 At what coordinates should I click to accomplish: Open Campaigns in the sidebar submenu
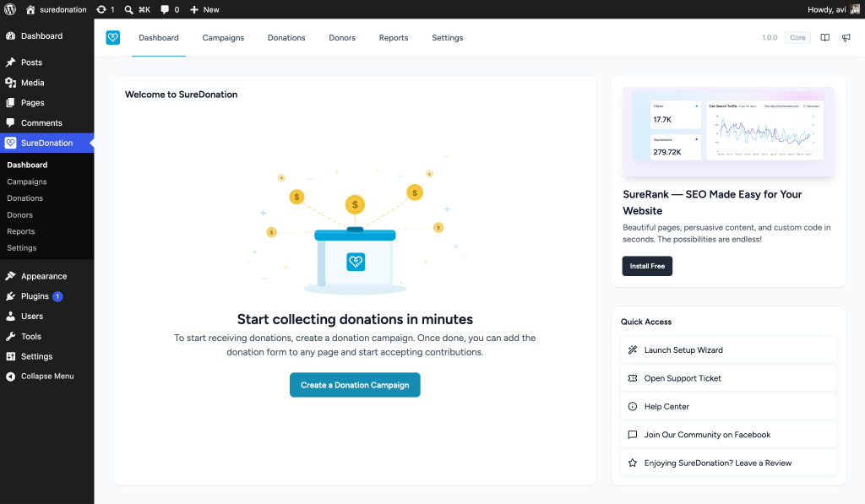point(26,182)
